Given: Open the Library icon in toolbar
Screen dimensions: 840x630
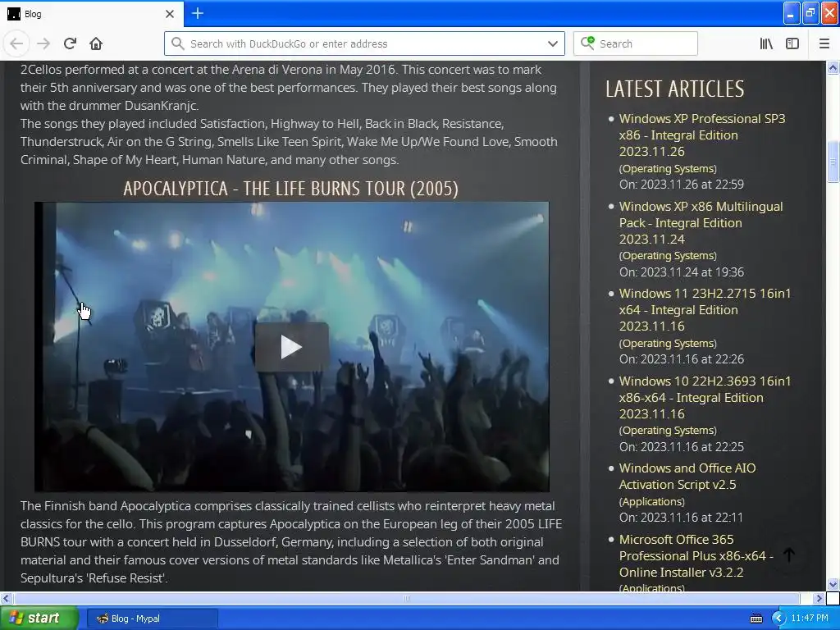Looking at the screenshot, I should (x=766, y=43).
